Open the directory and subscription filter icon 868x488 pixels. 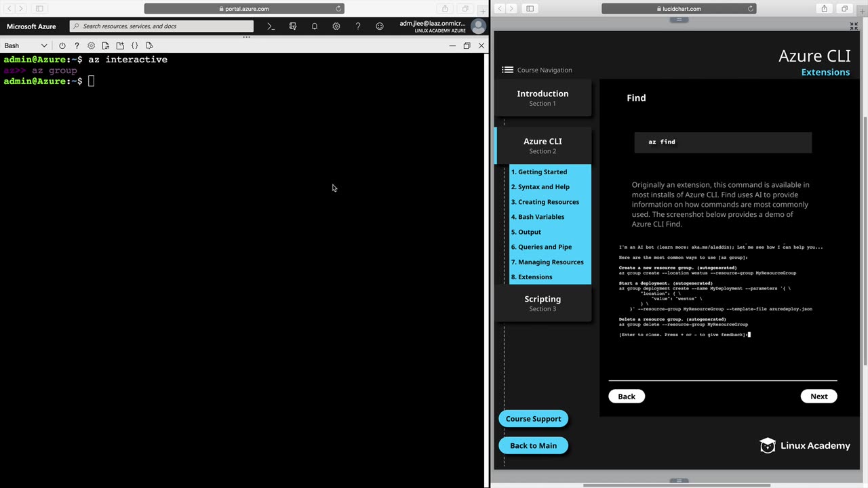pos(293,26)
